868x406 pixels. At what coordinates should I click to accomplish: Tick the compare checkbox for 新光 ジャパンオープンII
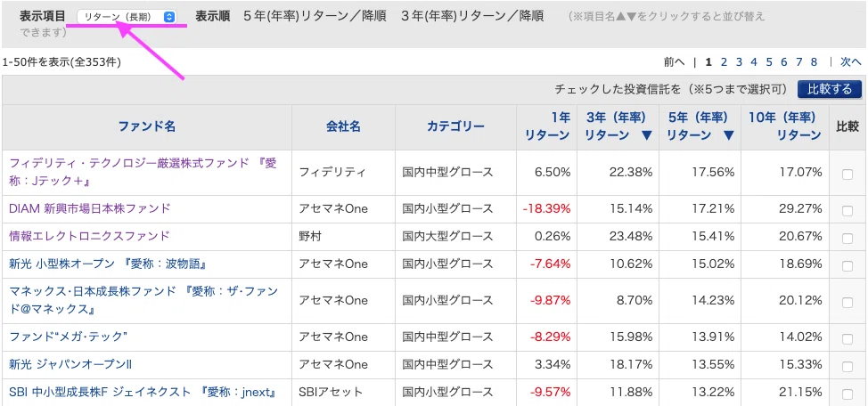(x=848, y=366)
